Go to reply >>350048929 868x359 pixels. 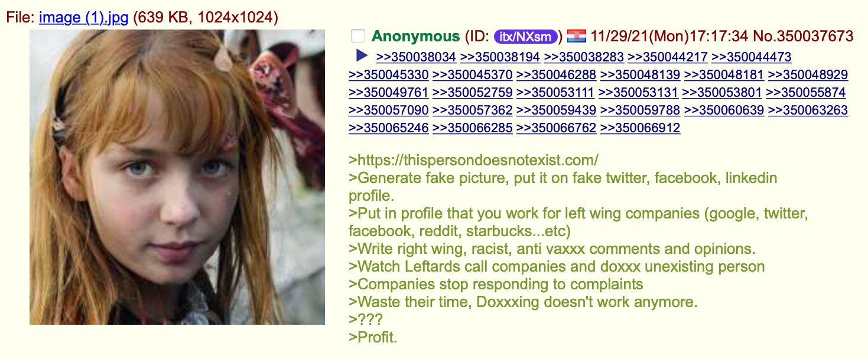pyautogui.click(x=808, y=75)
